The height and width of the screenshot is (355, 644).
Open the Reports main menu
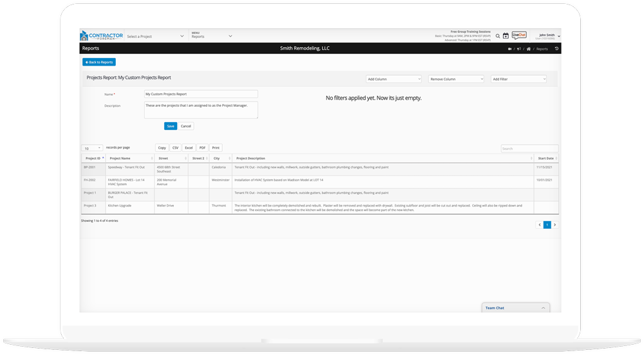point(211,36)
